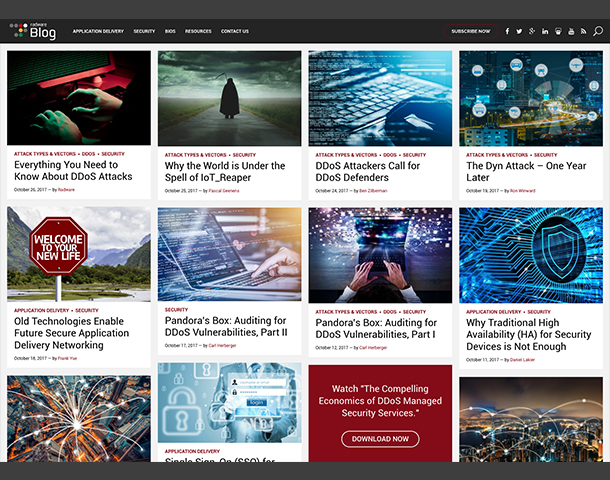Click DDoS tag on DDoS Attackers article
This screenshot has height=480, width=610.
pos(390,155)
